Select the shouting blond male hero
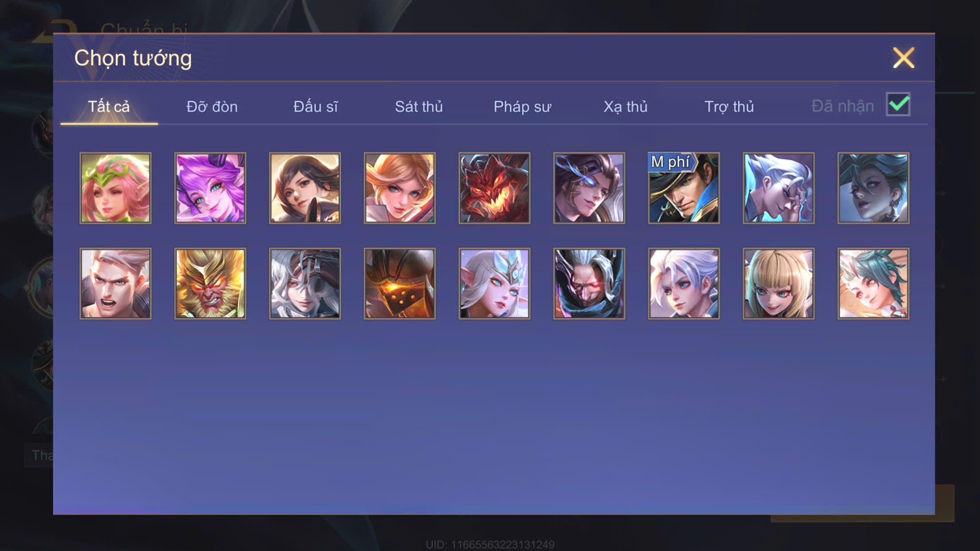The image size is (980, 551). click(x=115, y=283)
